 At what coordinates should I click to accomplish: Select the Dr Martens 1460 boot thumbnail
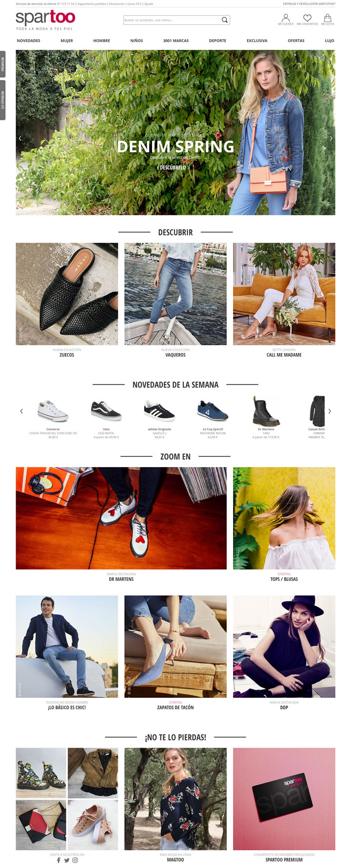click(266, 411)
